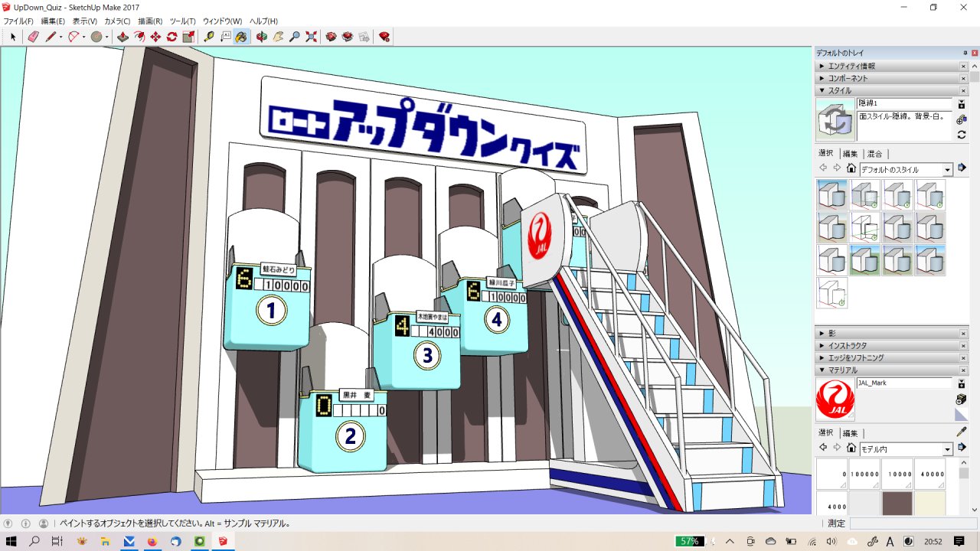Select the cream material swatch
This screenshot has height=551, width=980.
[930, 504]
